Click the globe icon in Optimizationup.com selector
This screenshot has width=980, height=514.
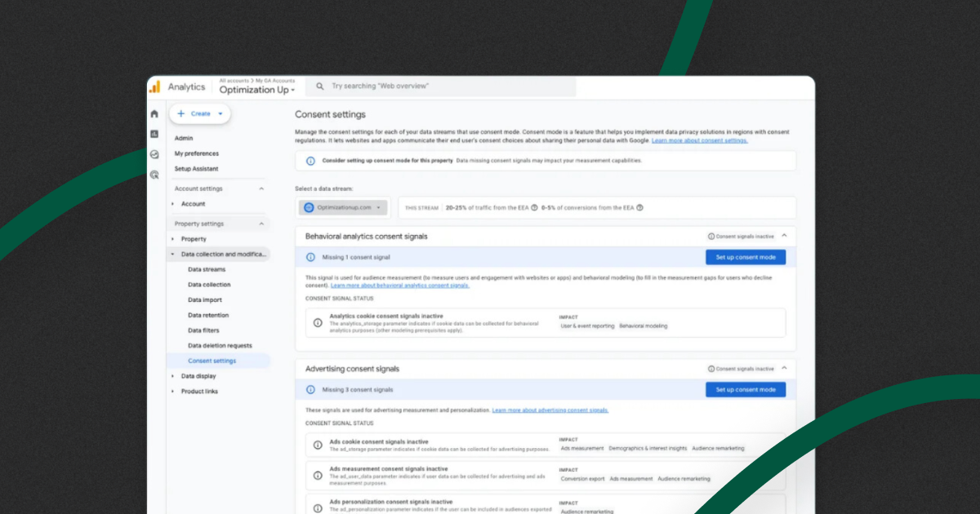309,207
